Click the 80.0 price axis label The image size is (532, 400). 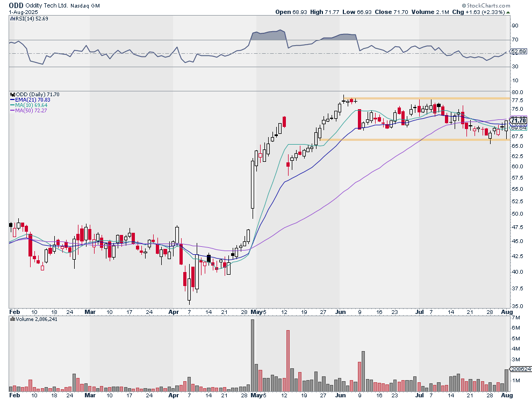coord(517,92)
